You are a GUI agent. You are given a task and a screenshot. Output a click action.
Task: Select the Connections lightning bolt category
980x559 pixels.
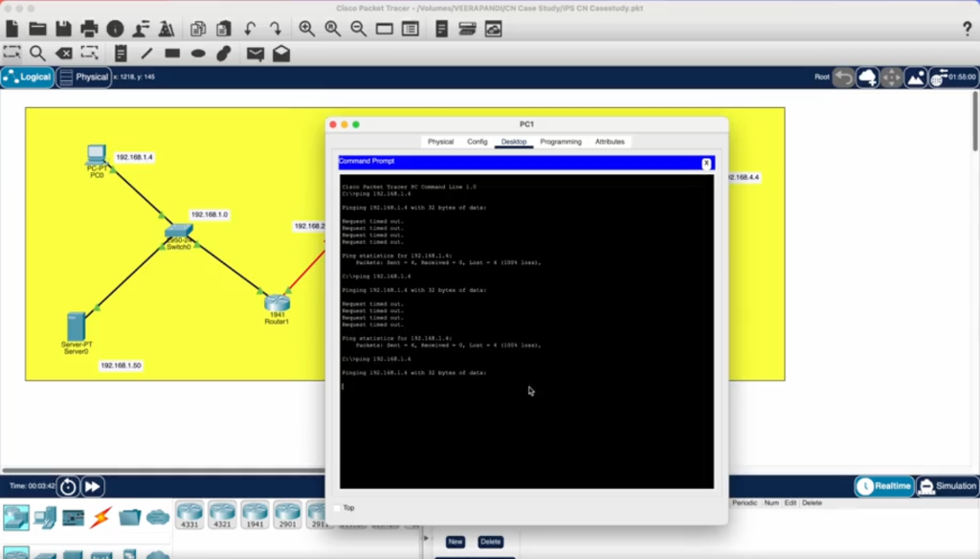[100, 516]
